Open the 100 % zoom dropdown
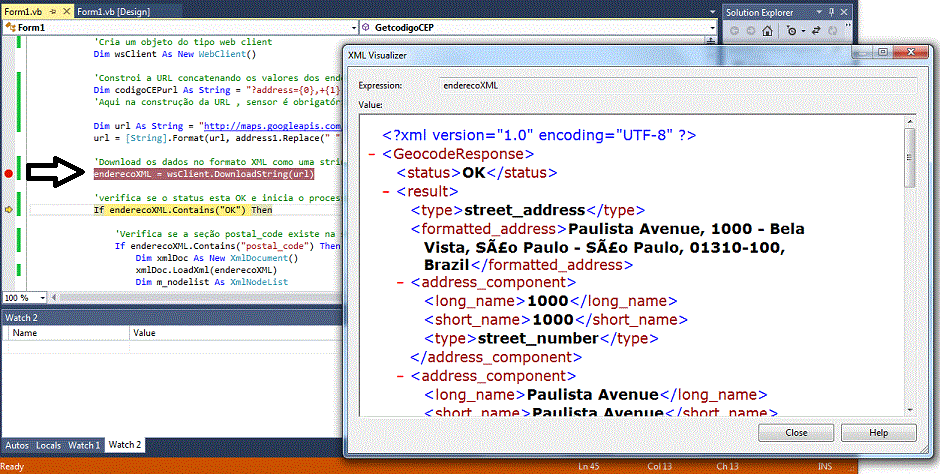This screenshot has width=940, height=474. (41, 298)
